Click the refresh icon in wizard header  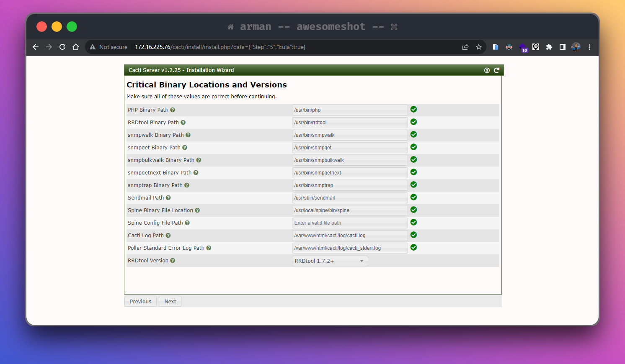coord(496,70)
